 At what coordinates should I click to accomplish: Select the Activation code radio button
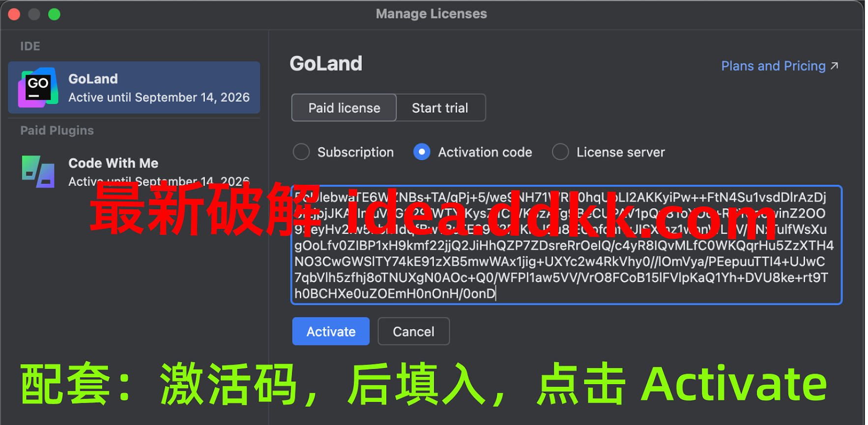pyautogui.click(x=422, y=152)
